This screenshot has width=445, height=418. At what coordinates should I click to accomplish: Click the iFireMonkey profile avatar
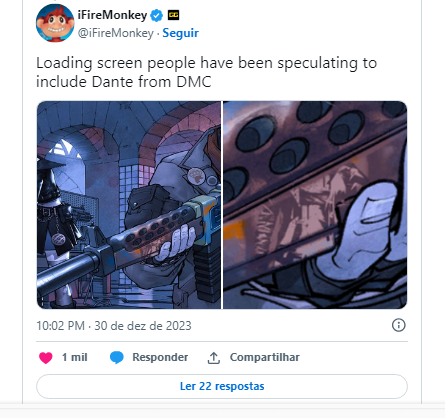(55, 23)
